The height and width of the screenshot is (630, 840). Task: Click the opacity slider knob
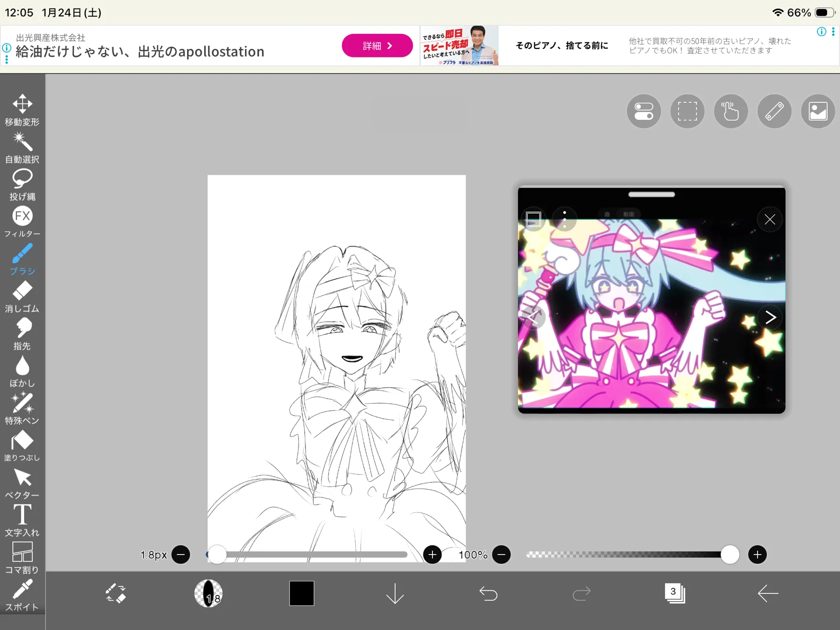pyautogui.click(x=730, y=555)
